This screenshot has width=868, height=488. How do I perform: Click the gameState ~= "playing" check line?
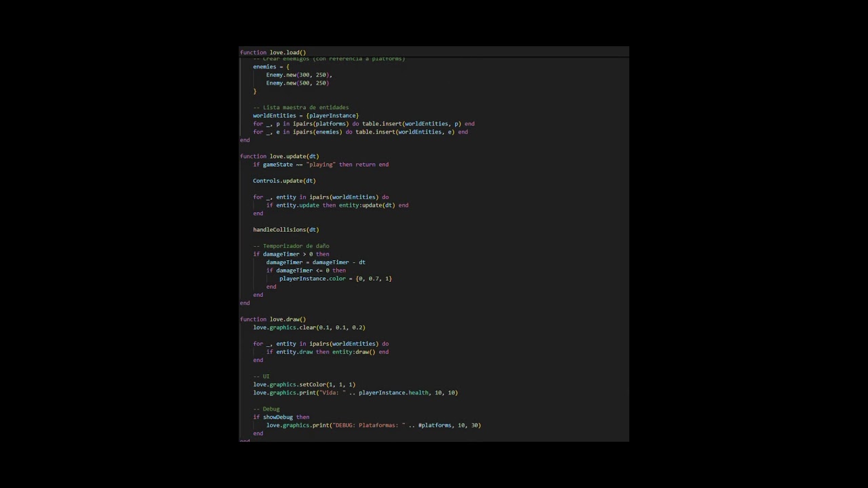[x=321, y=165]
